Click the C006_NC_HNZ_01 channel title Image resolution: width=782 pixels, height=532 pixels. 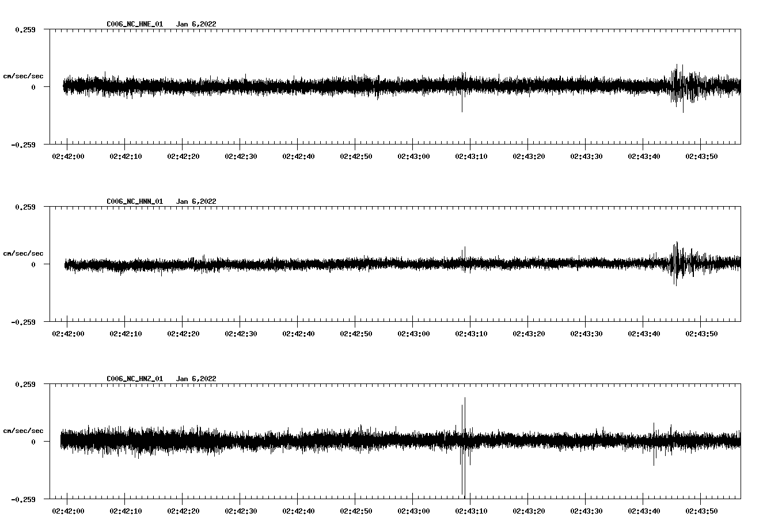(135, 379)
